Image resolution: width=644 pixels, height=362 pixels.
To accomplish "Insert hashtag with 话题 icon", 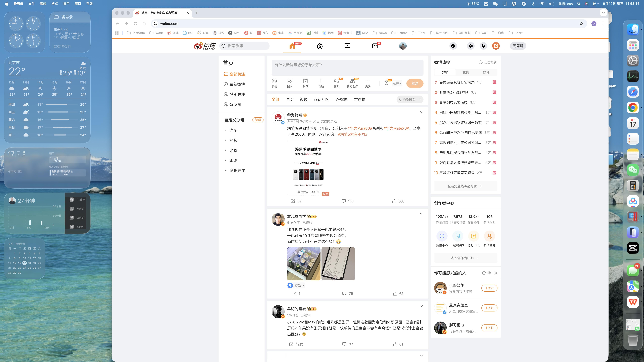I will [321, 83].
